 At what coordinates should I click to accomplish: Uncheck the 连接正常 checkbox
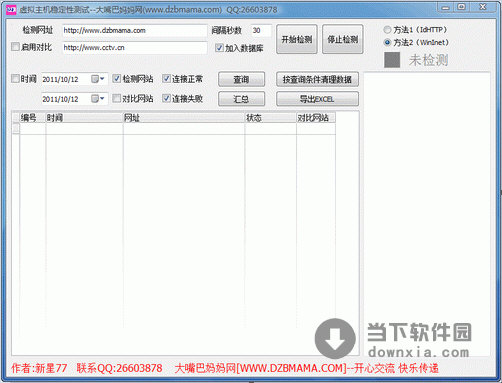coord(166,79)
